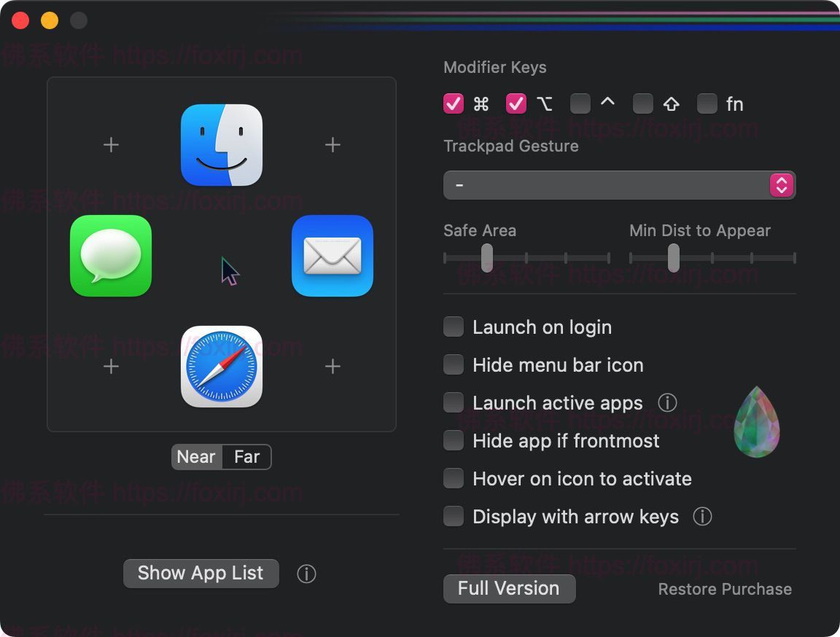Select the Messages app icon

(111, 256)
